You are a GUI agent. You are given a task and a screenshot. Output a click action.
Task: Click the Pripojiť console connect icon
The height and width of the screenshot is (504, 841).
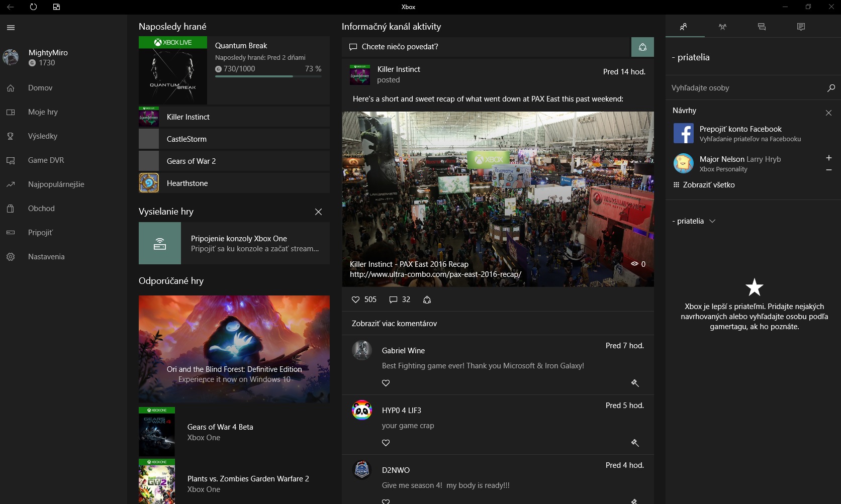pyautogui.click(x=11, y=233)
